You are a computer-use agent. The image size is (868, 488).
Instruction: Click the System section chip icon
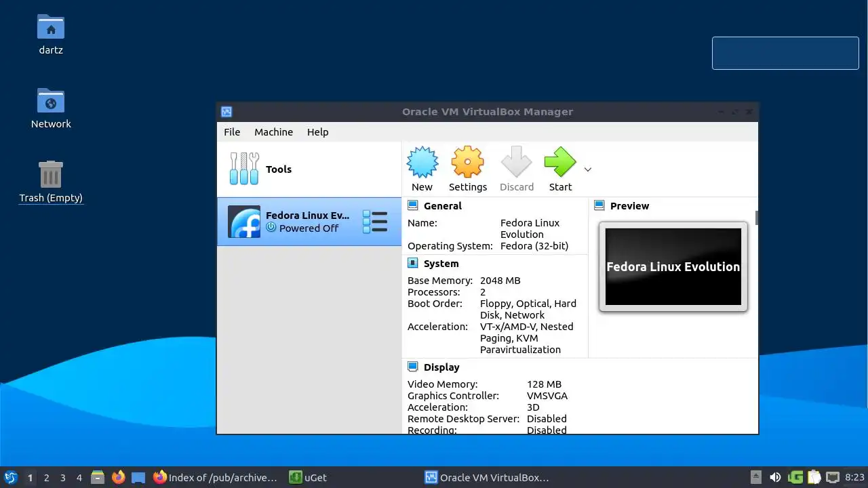[x=412, y=263]
